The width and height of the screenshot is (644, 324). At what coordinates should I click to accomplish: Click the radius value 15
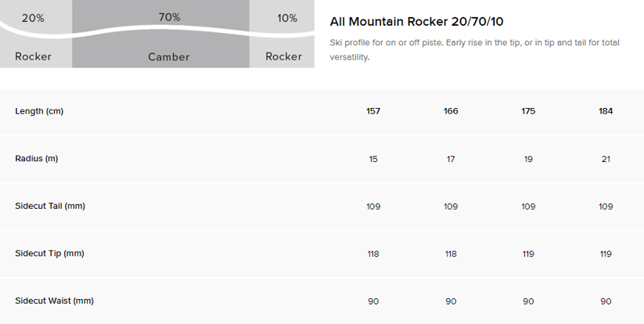coord(373,158)
